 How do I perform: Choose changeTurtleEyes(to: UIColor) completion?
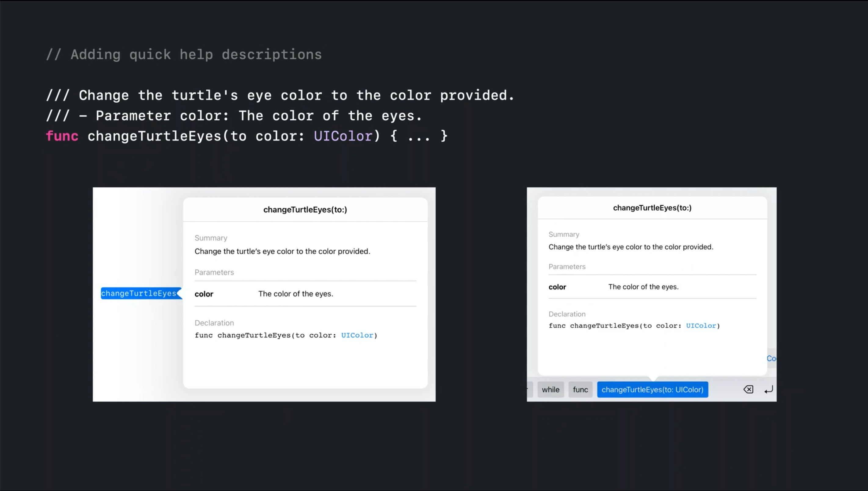coord(652,390)
